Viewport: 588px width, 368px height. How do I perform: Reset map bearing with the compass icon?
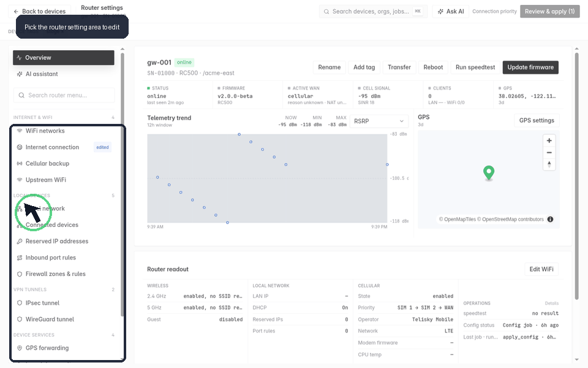point(549,164)
